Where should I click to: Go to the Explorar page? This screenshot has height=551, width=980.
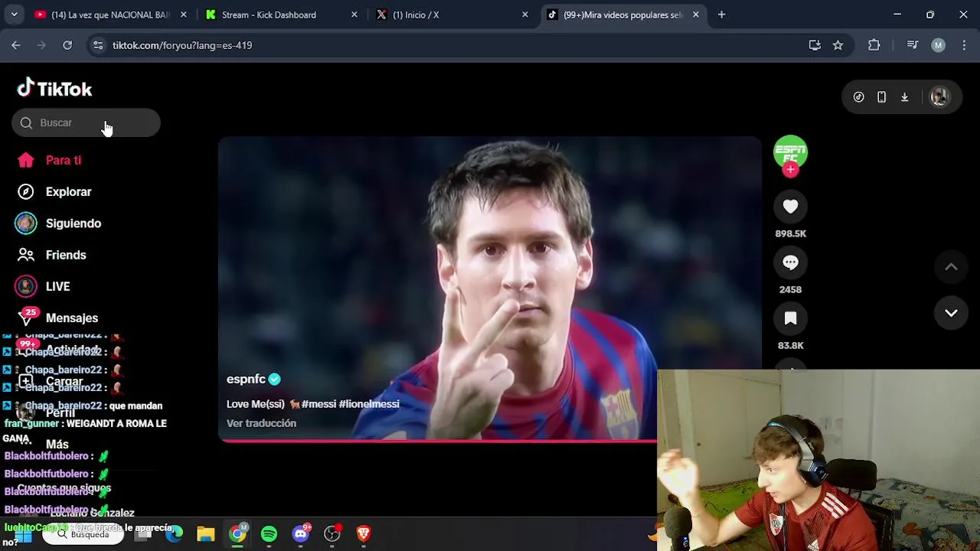(54, 191)
